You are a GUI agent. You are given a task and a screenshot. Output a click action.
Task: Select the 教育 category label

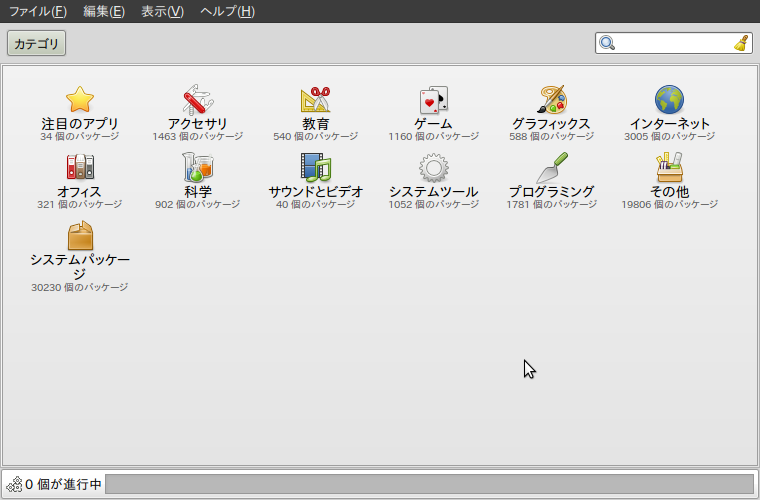[x=316, y=124]
